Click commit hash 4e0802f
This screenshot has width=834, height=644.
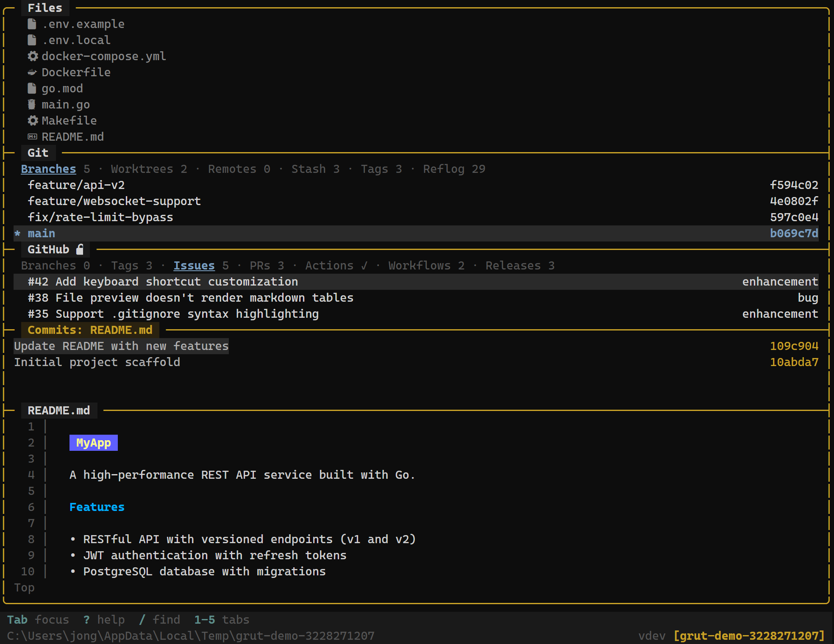pyautogui.click(x=794, y=201)
